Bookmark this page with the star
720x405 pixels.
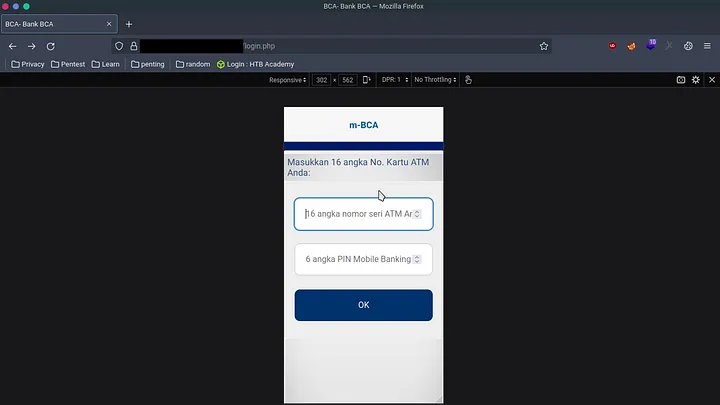click(x=544, y=46)
